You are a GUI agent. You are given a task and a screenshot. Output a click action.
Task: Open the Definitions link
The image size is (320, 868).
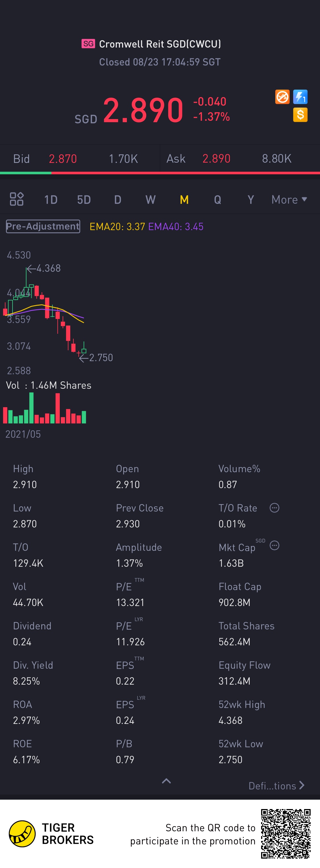276,786
